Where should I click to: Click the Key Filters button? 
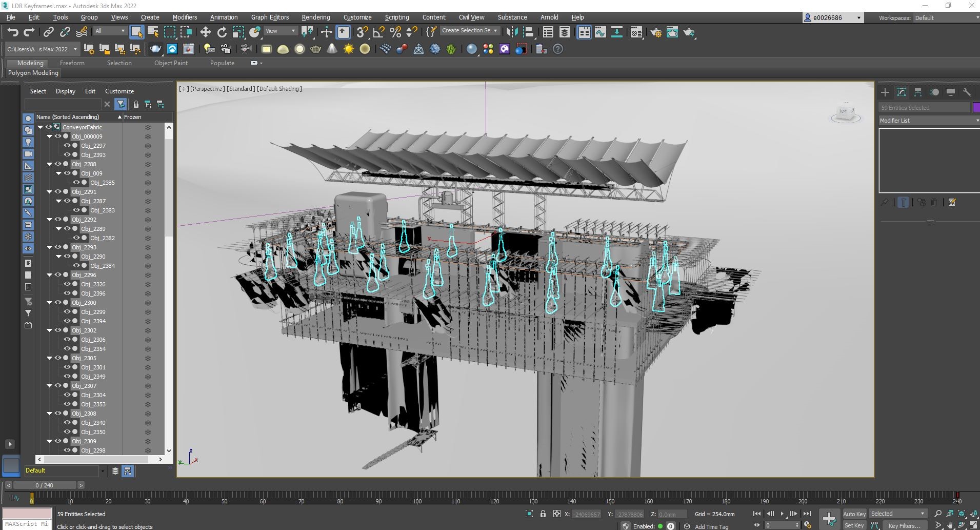904,525
